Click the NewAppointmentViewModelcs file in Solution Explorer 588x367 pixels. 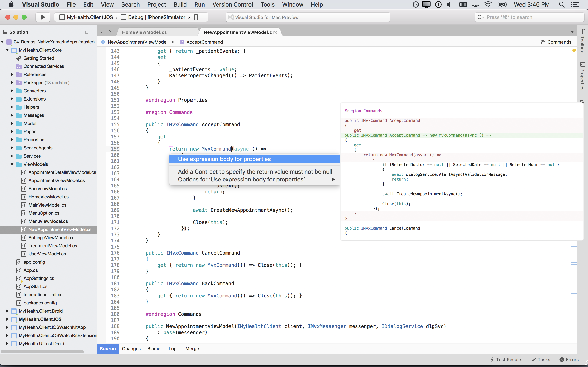pyautogui.click(x=60, y=229)
